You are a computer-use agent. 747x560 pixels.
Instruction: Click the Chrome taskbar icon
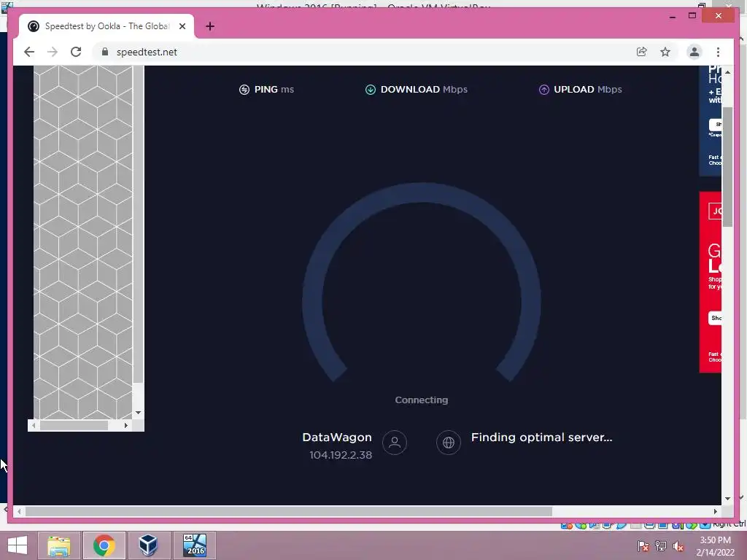tap(104, 545)
